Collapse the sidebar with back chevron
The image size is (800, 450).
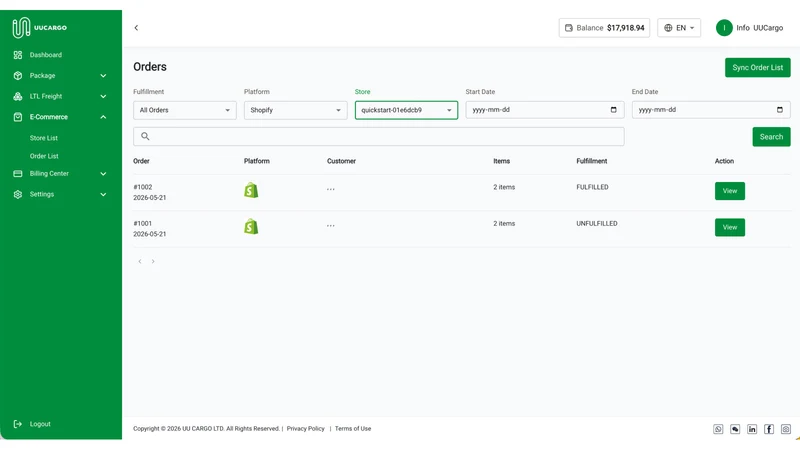(x=136, y=28)
